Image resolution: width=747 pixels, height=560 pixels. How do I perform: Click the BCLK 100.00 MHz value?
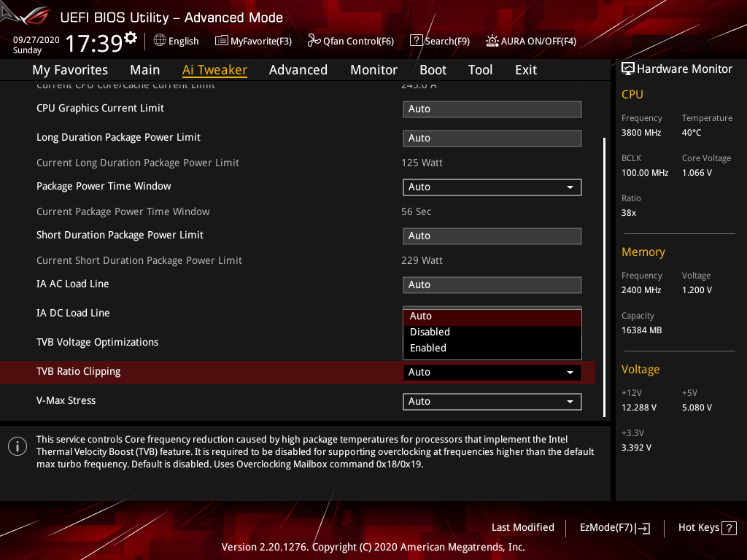click(x=645, y=173)
